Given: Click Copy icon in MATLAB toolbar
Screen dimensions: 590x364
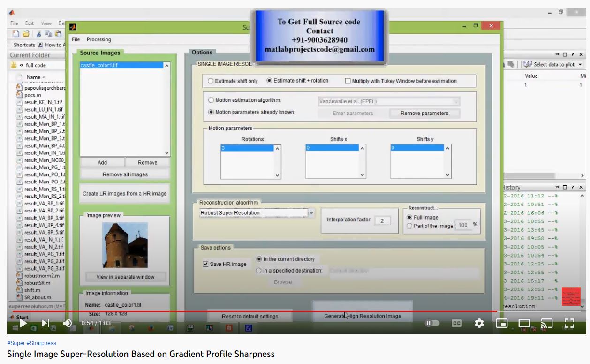Looking at the screenshot, I should click(x=48, y=33).
